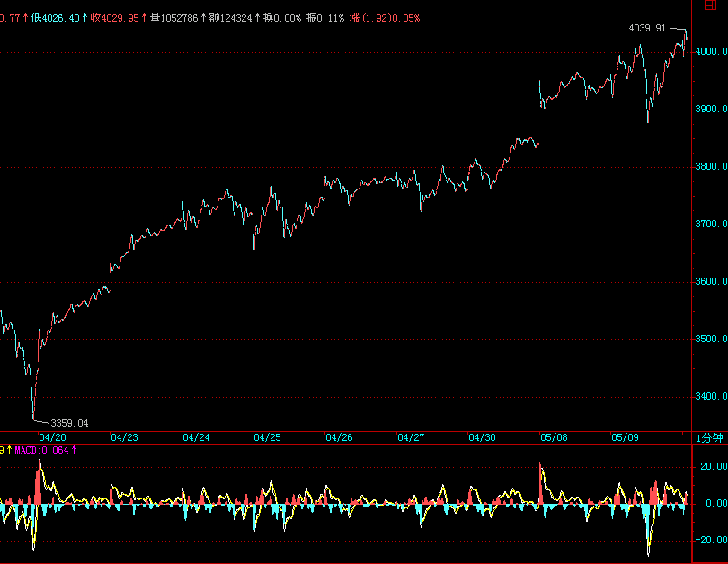The image size is (728, 564).
Task: Select the 05/08 date marker
Action: pyautogui.click(x=553, y=437)
